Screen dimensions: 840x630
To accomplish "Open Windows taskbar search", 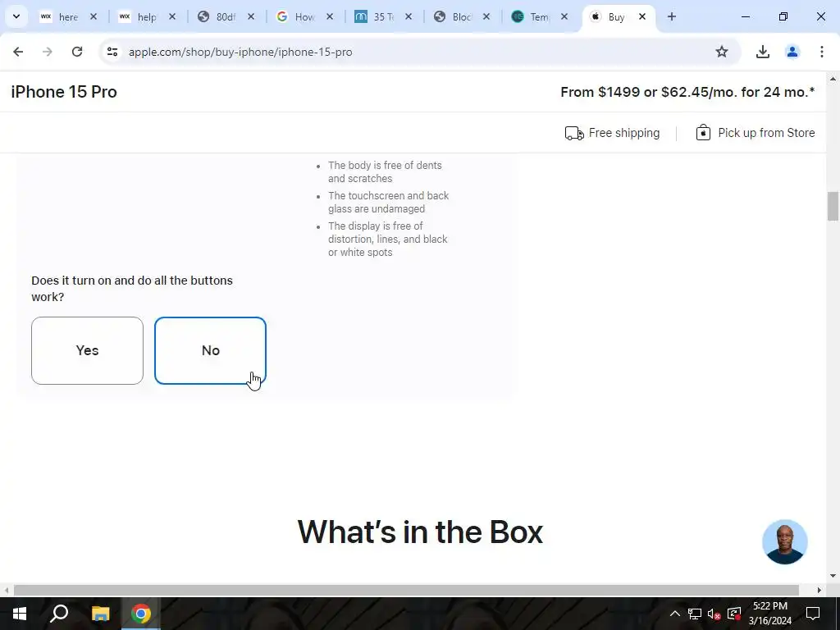I will [59, 614].
